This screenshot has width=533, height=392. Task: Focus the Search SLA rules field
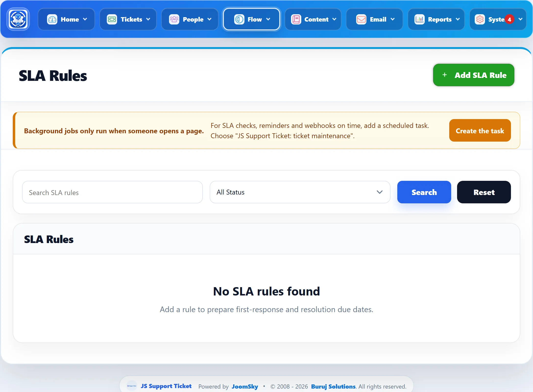pyautogui.click(x=112, y=192)
